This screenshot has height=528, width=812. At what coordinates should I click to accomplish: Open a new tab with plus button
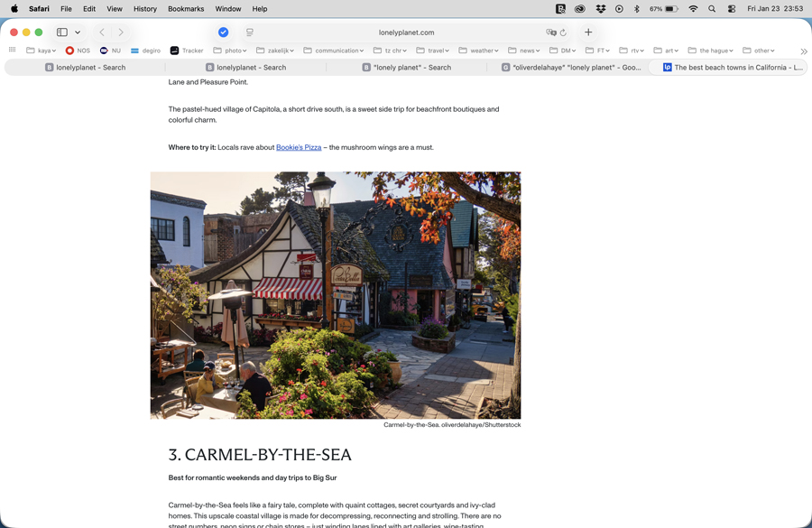pos(588,32)
